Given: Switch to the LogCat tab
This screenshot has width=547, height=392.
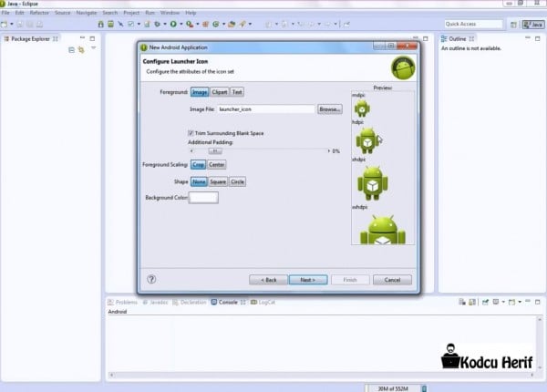Looking at the screenshot, I should click(263, 302).
